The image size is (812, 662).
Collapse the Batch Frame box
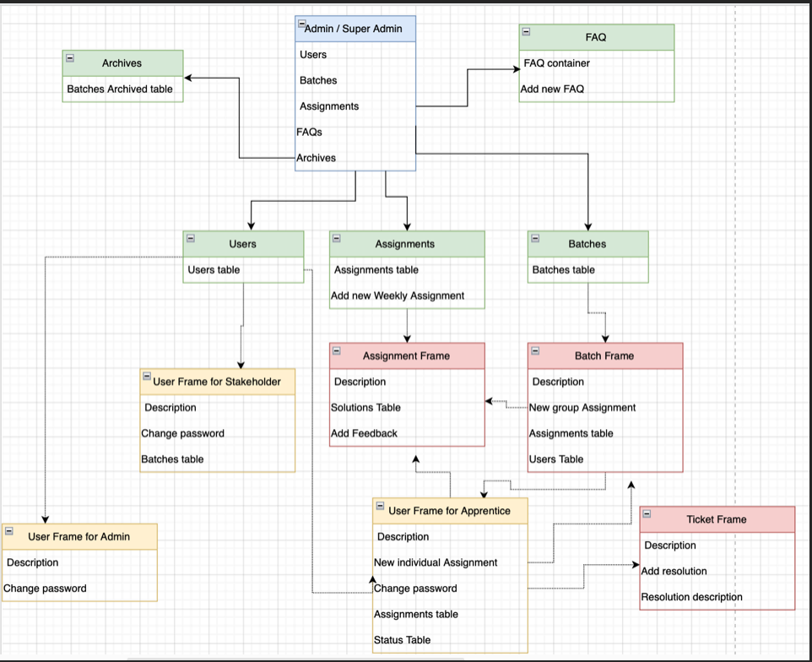534,350
